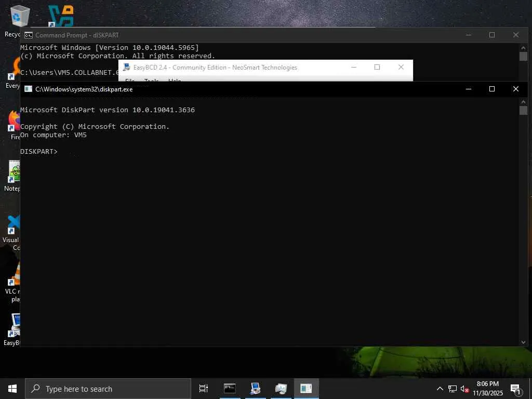The image size is (532, 399).
Task: Open the muted volume tray icon
Action: pos(464,389)
